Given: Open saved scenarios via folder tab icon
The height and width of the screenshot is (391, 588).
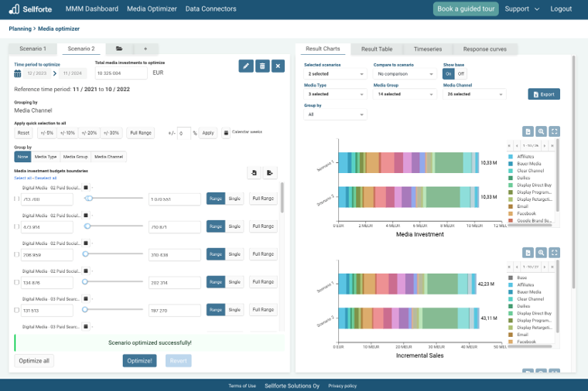Looking at the screenshot, I should point(119,49).
